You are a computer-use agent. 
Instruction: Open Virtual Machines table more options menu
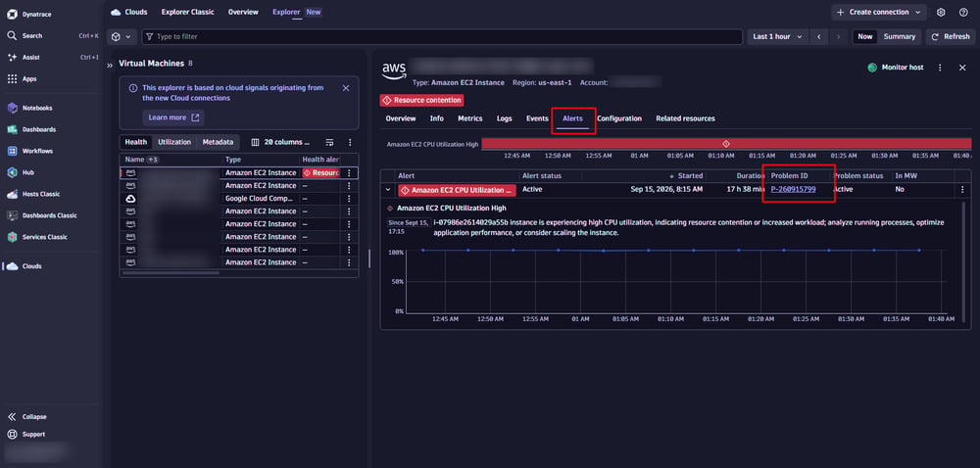click(x=350, y=142)
